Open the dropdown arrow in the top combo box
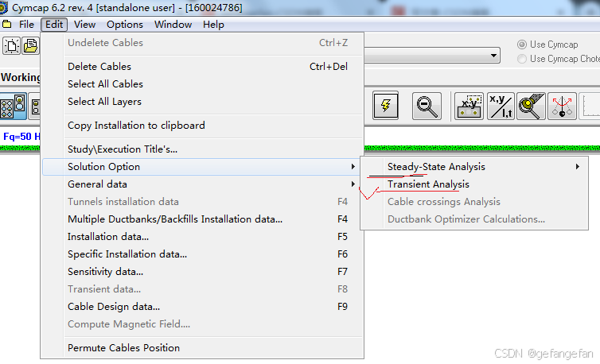This screenshot has height=364, width=600. tap(493, 56)
